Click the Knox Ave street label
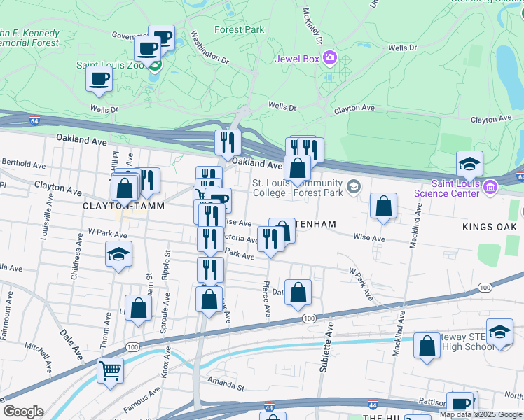524x420 pixels. (166, 363)
